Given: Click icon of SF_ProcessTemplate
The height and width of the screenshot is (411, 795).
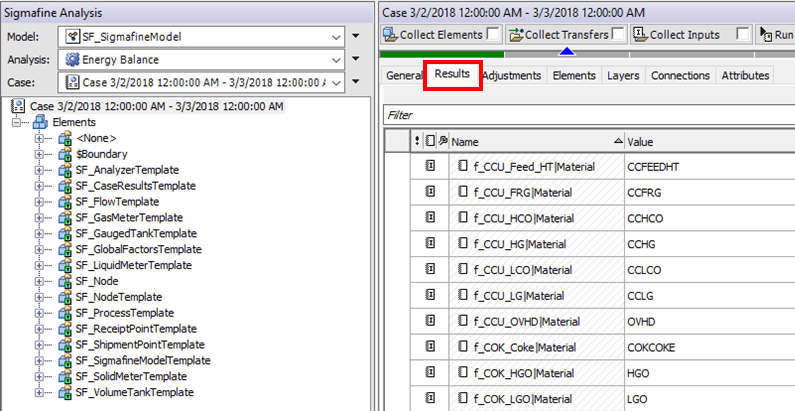Looking at the screenshot, I should coord(65,313).
